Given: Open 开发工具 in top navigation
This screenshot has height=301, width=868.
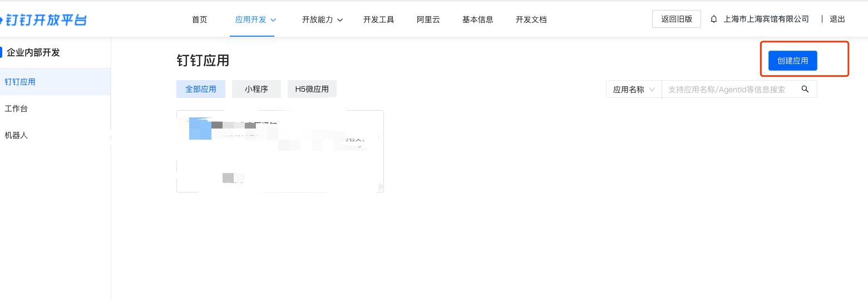Looking at the screenshot, I should pyautogui.click(x=379, y=19).
